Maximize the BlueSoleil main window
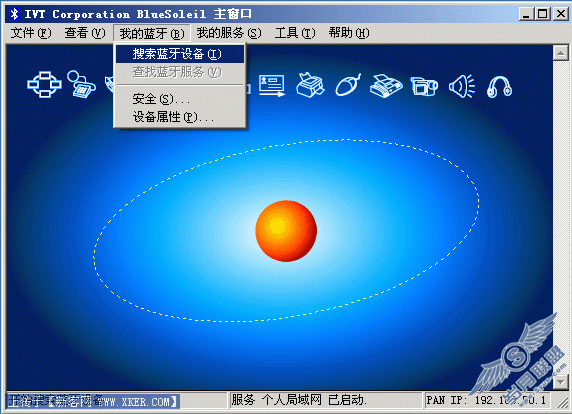The height and width of the screenshot is (414, 572). point(542,14)
